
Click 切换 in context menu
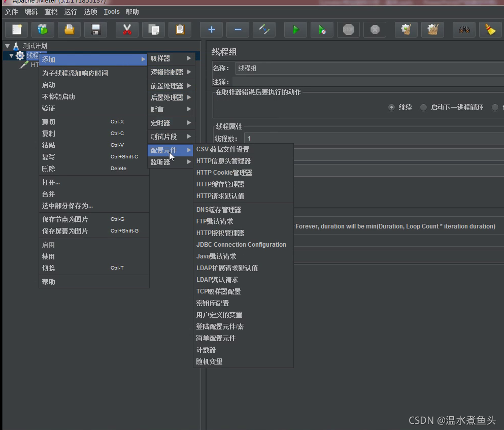point(93,268)
